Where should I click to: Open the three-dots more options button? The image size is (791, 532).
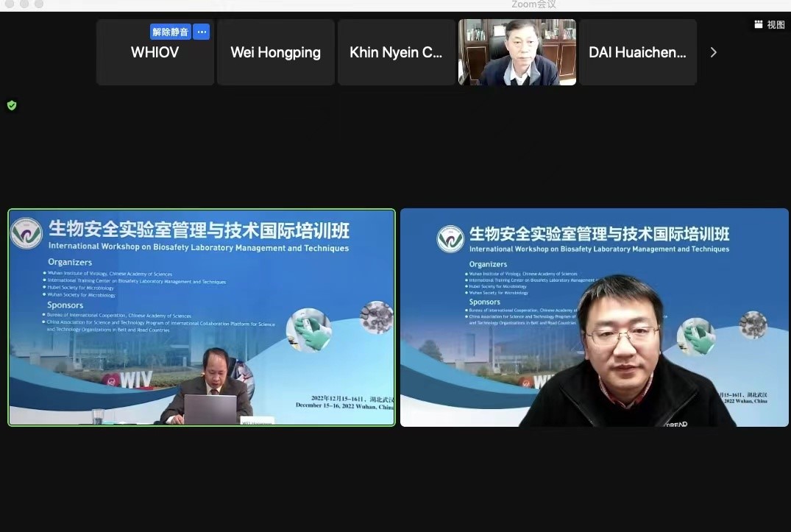202,32
